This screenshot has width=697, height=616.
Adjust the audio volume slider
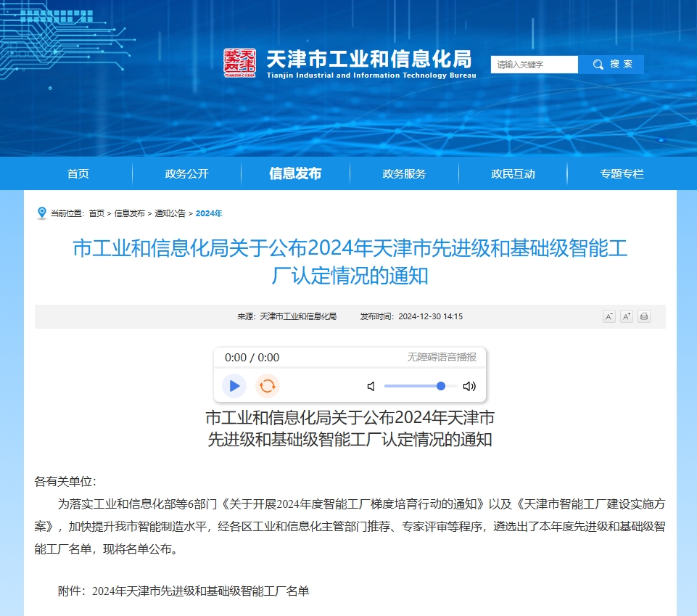point(441,386)
